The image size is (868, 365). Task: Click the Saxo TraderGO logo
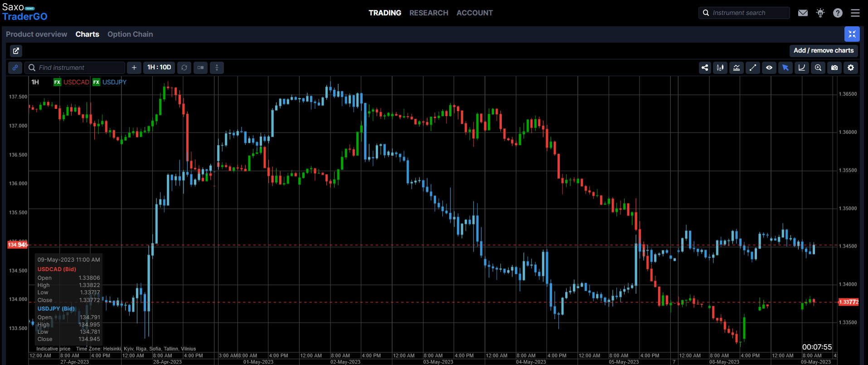(24, 12)
